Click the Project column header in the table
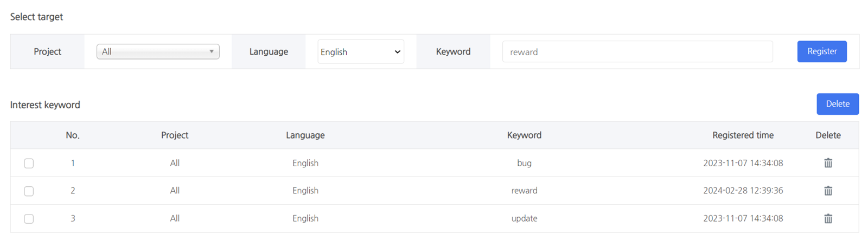Screen dimensions: 868x241 [175, 135]
